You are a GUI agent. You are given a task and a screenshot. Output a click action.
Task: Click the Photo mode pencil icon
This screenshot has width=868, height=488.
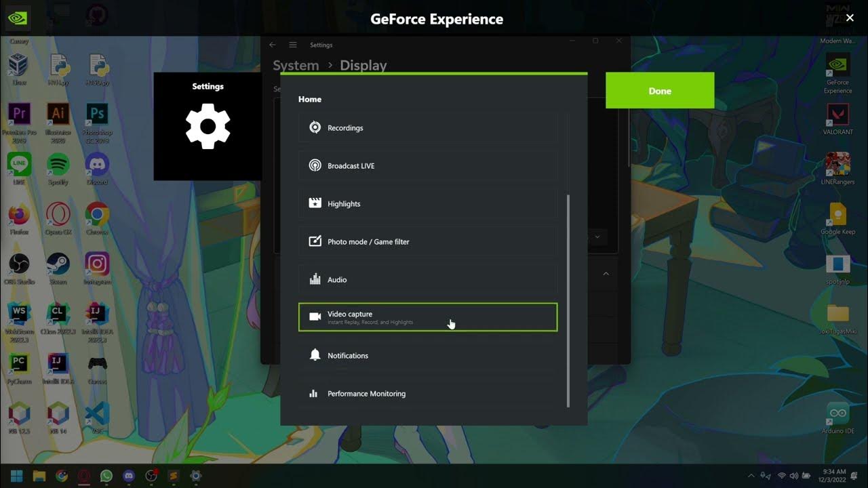315,241
